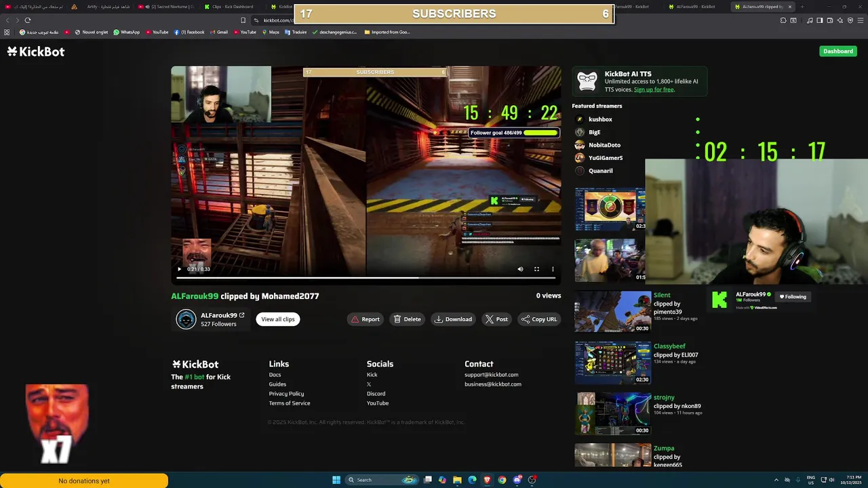Go back with the browser back arrow
This screenshot has width=868, height=488.
pos(7,20)
